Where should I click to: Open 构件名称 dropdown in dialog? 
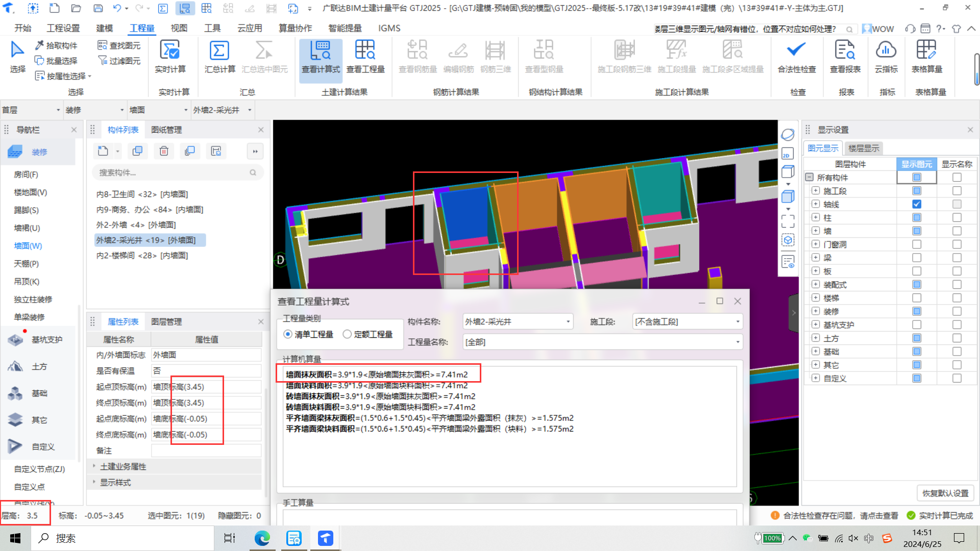click(518, 321)
